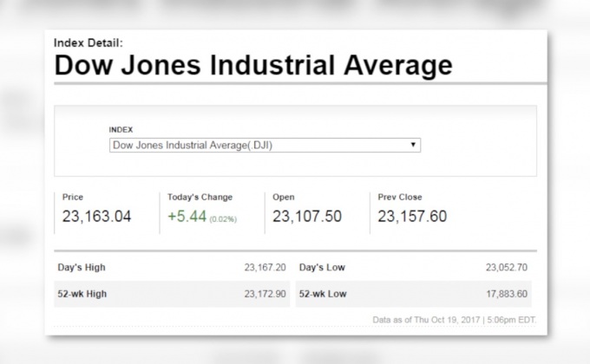
Task: Click the (0.02%) percent change text
Action: [x=223, y=218]
